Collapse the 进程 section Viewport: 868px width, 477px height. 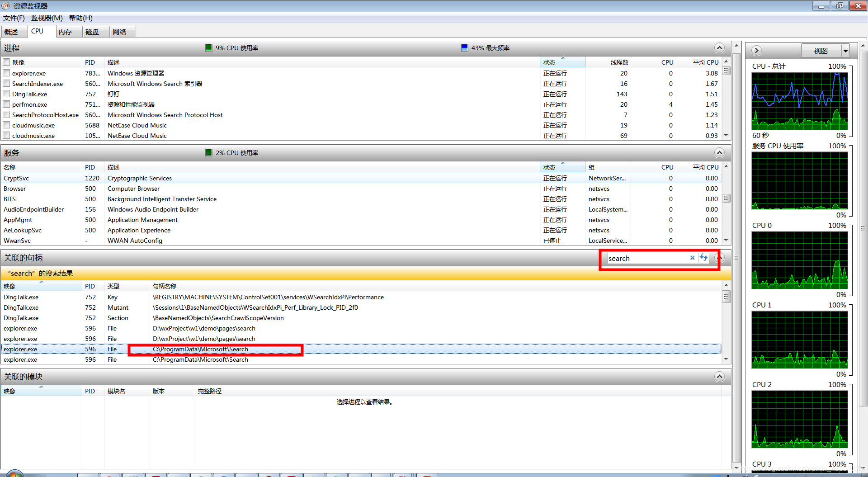tap(720, 47)
